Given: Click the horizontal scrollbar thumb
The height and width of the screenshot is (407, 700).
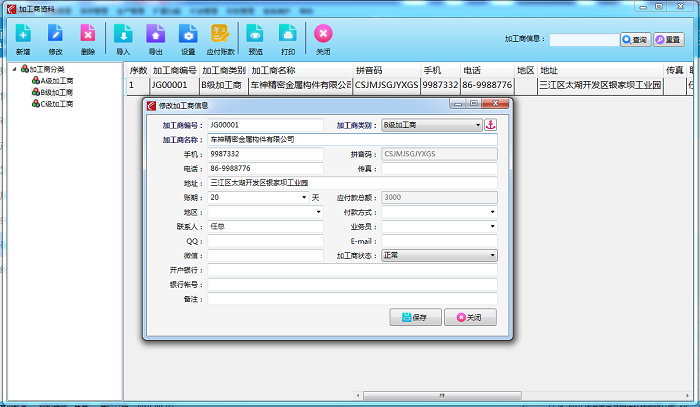Looking at the screenshot, I should (x=442, y=395).
